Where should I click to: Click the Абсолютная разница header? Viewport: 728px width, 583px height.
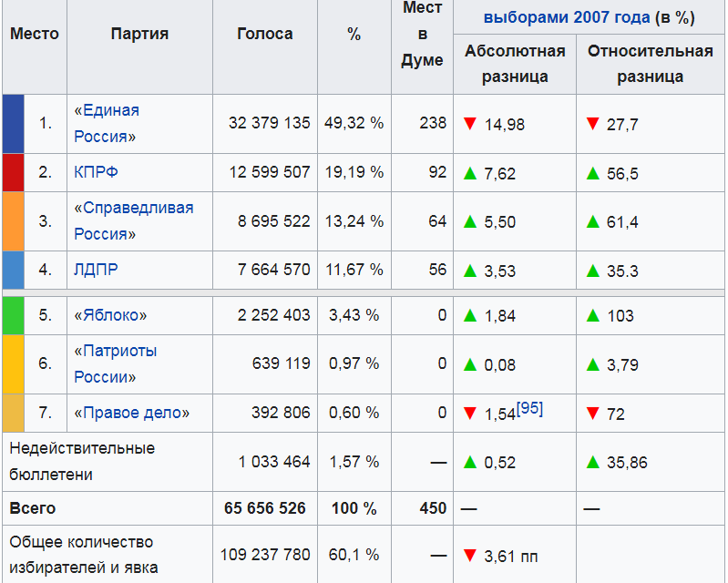click(x=515, y=64)
